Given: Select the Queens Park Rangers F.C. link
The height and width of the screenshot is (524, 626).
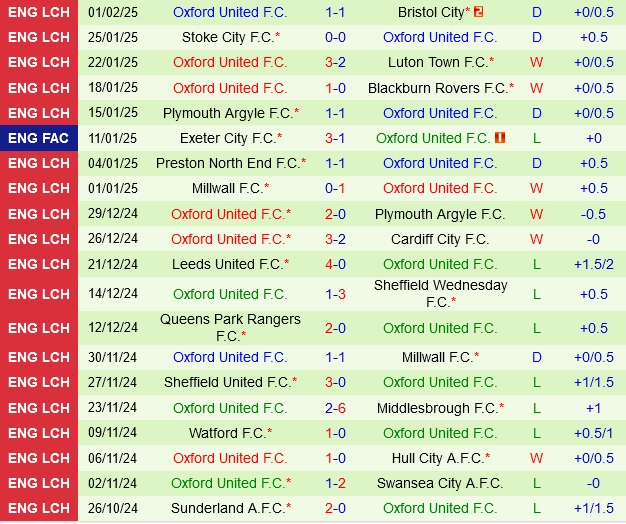Looking at the screenshot, I should pyautogui.click(x=230, y=327).
